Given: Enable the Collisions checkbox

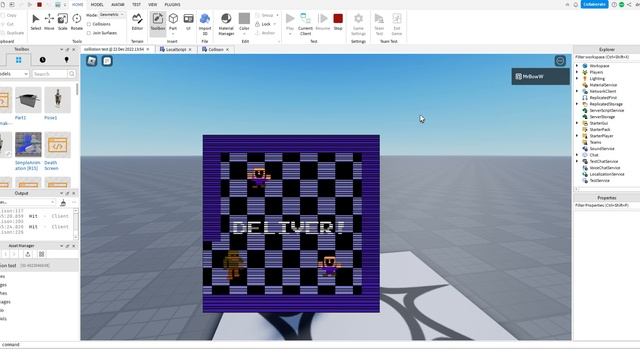Looking at the screenshot, I should (x=89, y=24).
